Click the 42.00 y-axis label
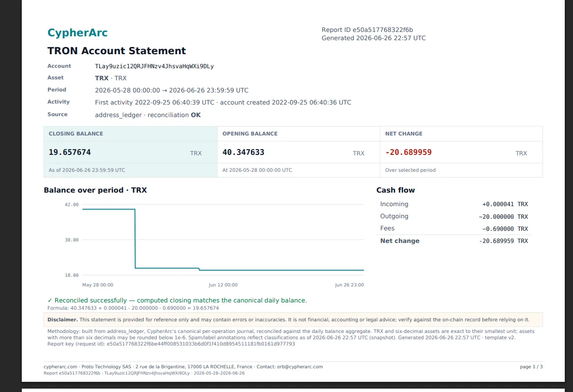573x392 pixels. [x=72, y=205]
